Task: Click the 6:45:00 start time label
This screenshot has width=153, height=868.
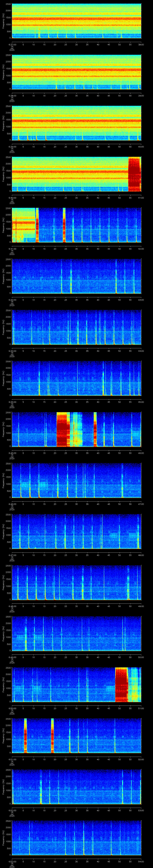Action: point(12,453)
